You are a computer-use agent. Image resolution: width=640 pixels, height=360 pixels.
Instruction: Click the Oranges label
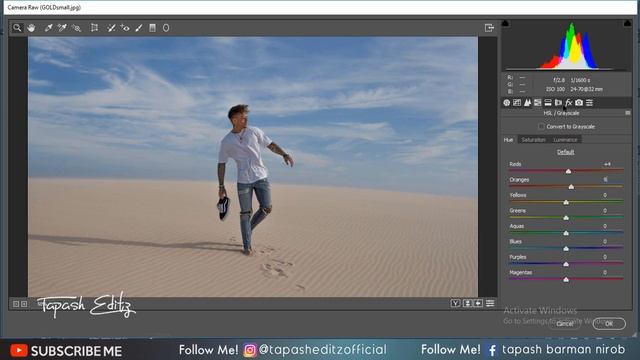pos(519,180)
